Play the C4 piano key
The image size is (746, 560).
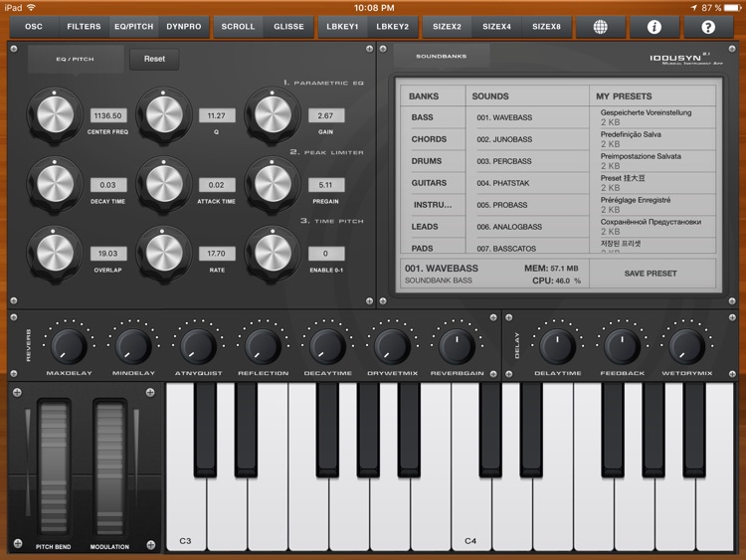(470, 514)
